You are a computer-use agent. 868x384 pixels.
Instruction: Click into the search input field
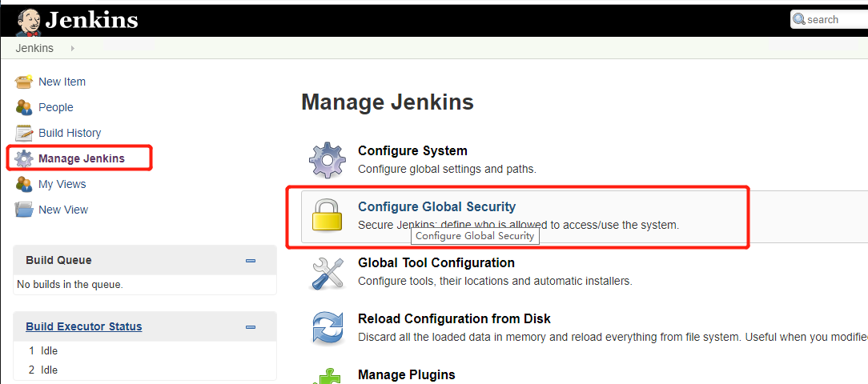[833, 20]
